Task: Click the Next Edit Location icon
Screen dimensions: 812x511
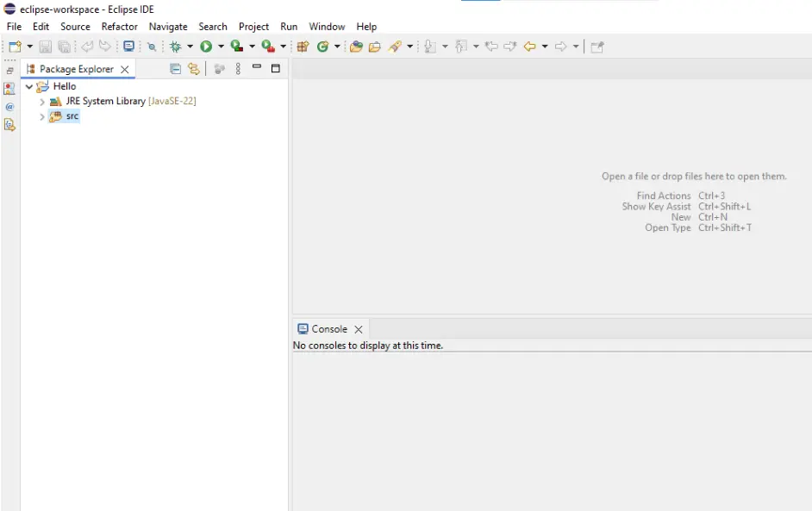Action: pyautogui.click(x=510, y=47)
